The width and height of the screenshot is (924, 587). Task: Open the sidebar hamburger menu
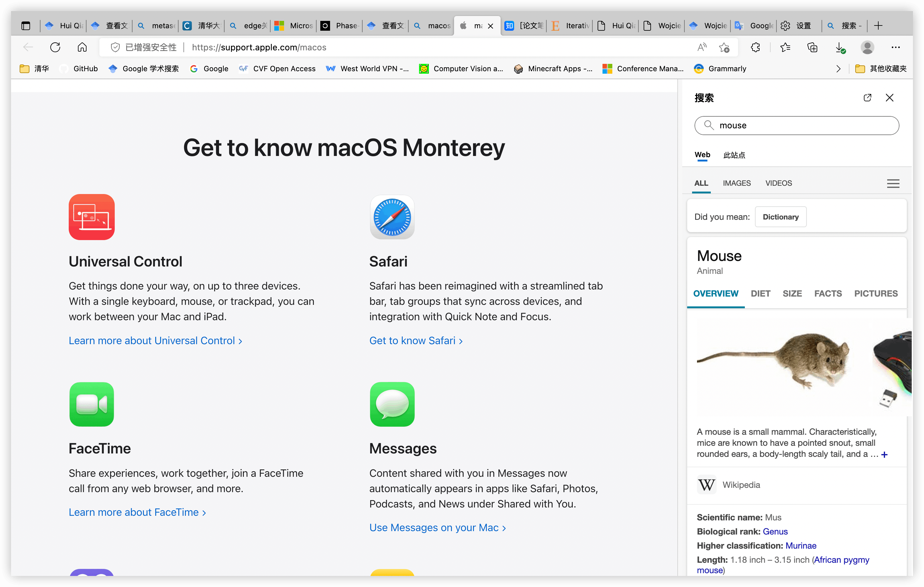point(893,184)
